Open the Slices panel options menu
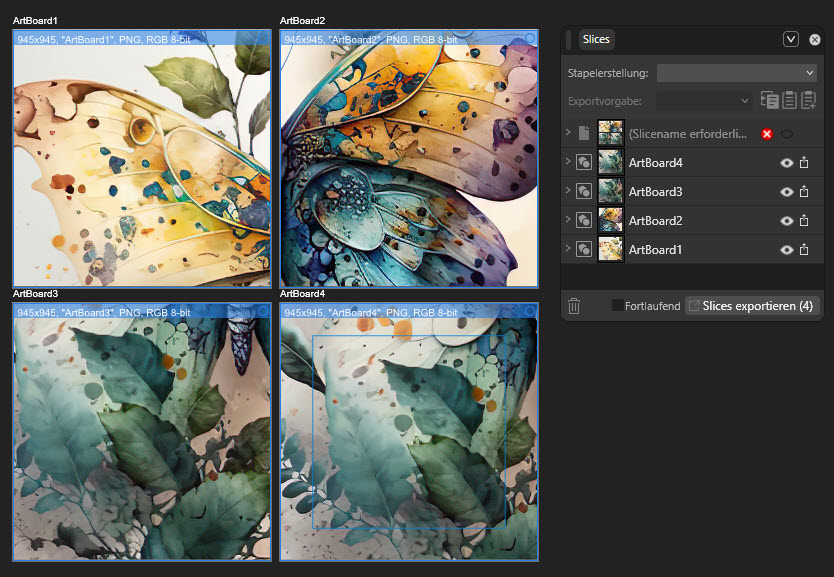Viewport: 834px width, 577px height. click(791, 40)
